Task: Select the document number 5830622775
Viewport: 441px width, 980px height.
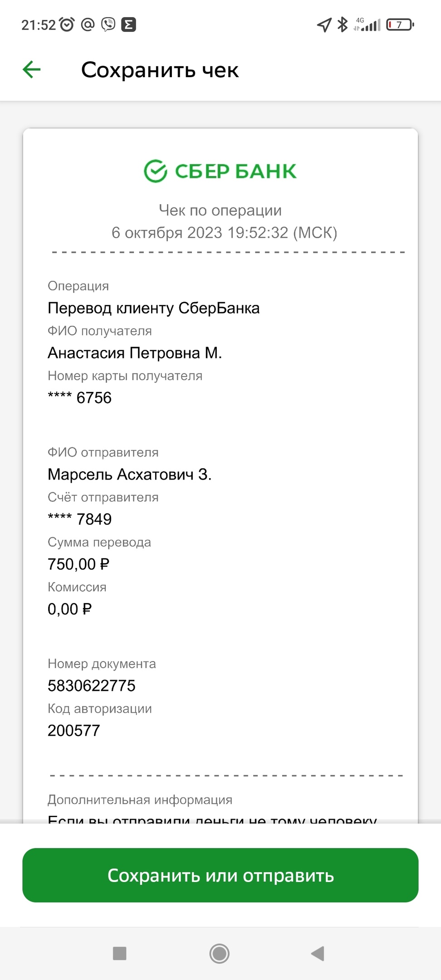Action: [92, 686]
